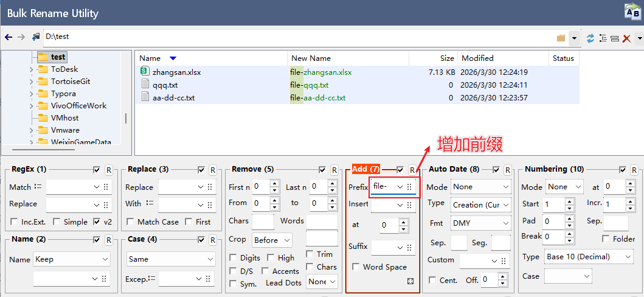
Task: Select the qqq.txt file row
Action: pyautogui.click(x=165, y=85)
